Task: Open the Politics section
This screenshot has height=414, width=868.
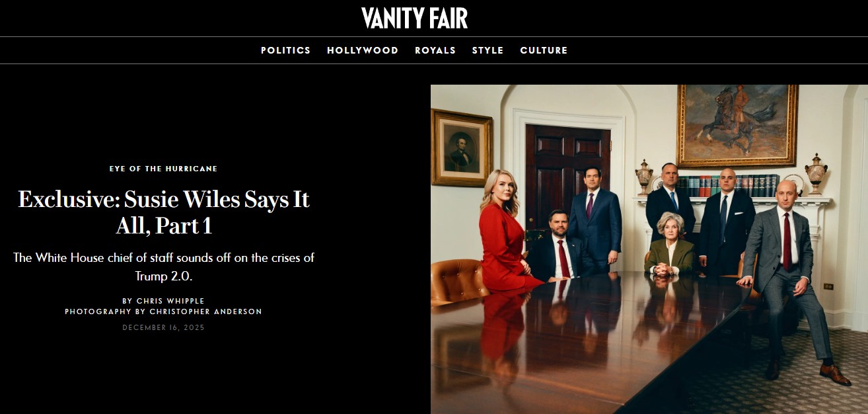Action: click(285, 50)
